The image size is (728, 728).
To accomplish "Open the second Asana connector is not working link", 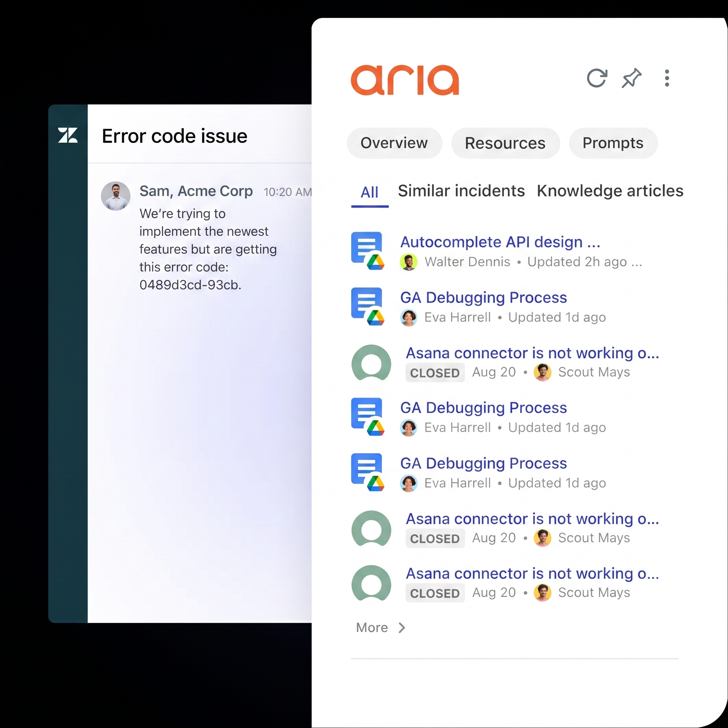I will [x=532, y=519].
